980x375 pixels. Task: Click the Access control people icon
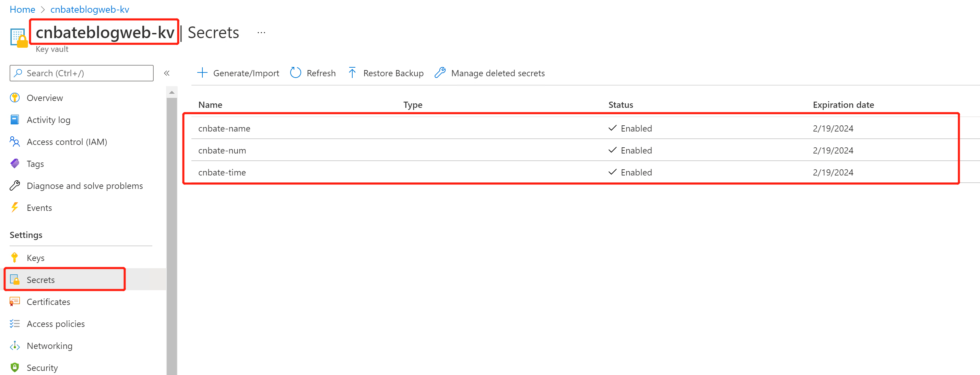(15, 141)
